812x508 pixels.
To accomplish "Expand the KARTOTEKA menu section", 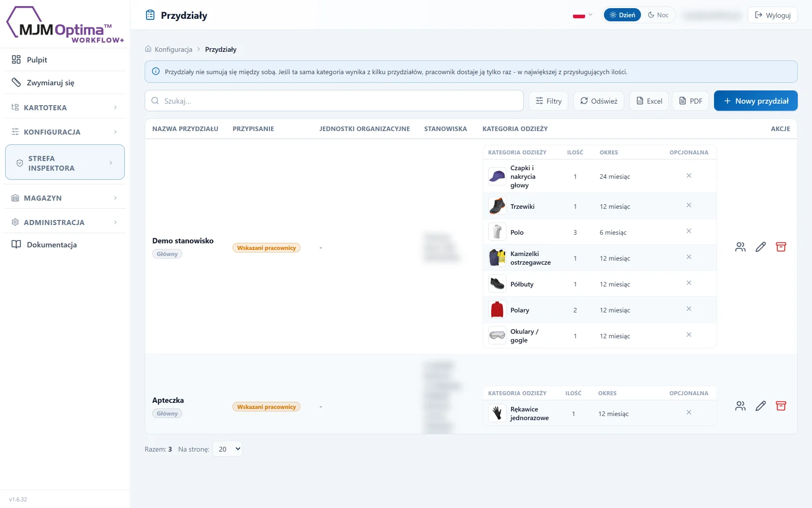I will [65, 108].
